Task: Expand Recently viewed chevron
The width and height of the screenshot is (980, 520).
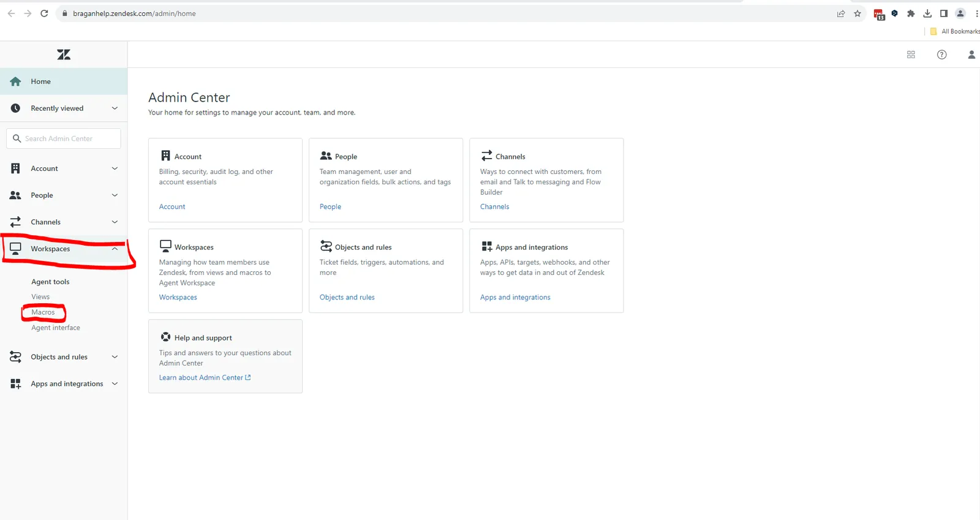Action: pyautogui.click(x=115, y=108)
